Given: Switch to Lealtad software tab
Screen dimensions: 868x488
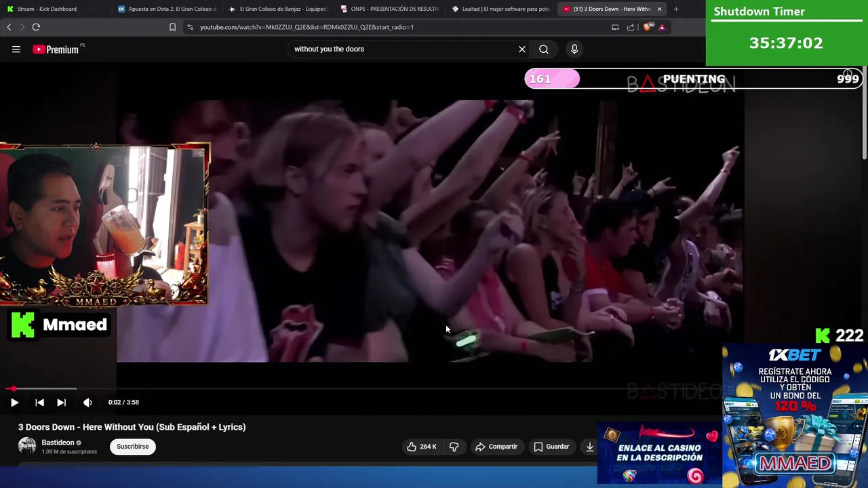Looking at the screenshot, I should point(500,9).
